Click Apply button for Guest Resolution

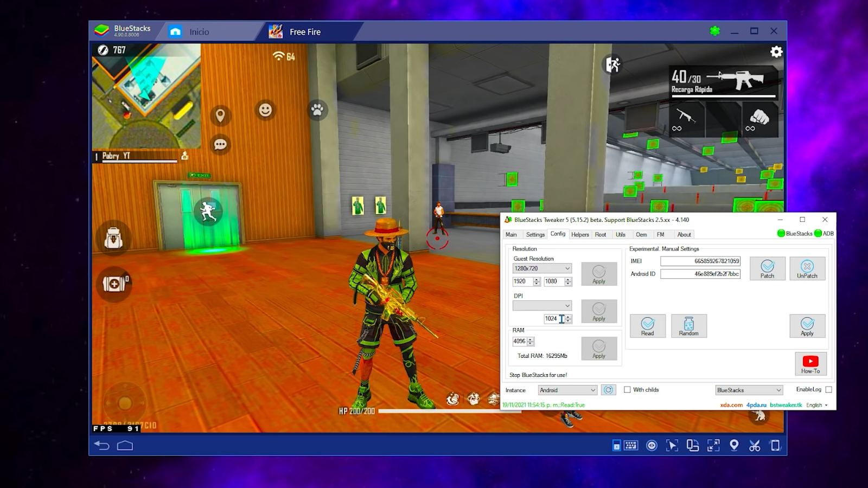click(599, 274)
